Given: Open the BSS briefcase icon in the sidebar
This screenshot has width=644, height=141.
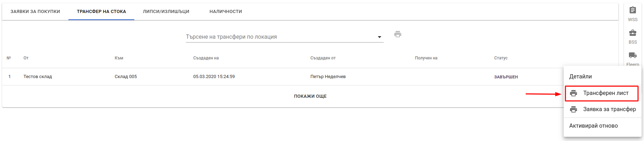Looking at the screenshot, I should click(x=633, y=33).
